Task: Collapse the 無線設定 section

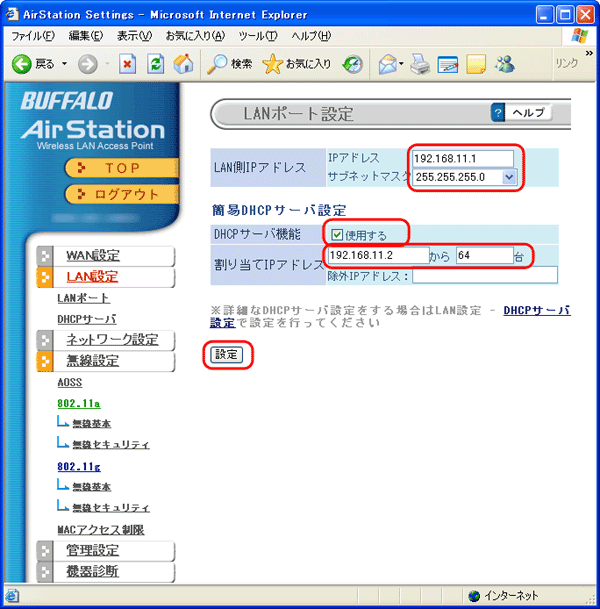Action: point(106,361)
